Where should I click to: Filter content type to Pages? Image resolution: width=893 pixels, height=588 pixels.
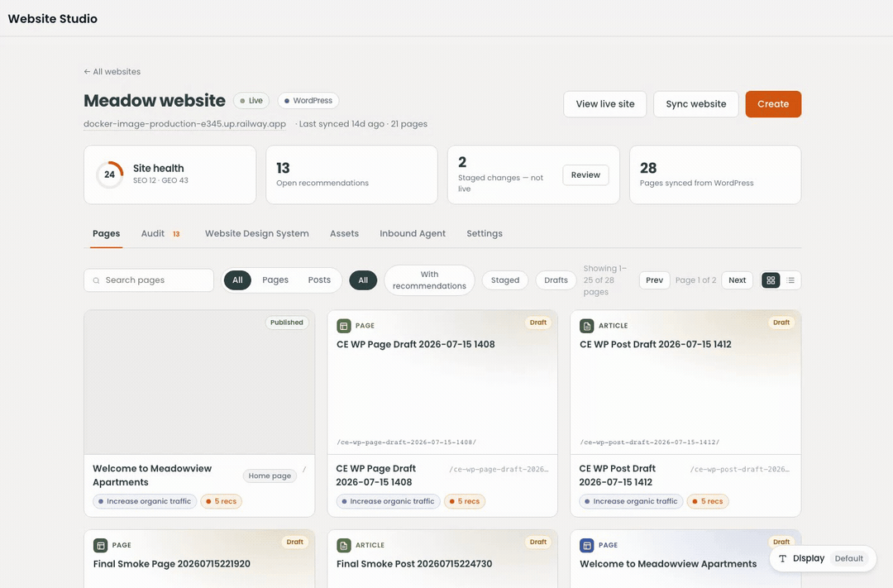click(x=275, y=280)
